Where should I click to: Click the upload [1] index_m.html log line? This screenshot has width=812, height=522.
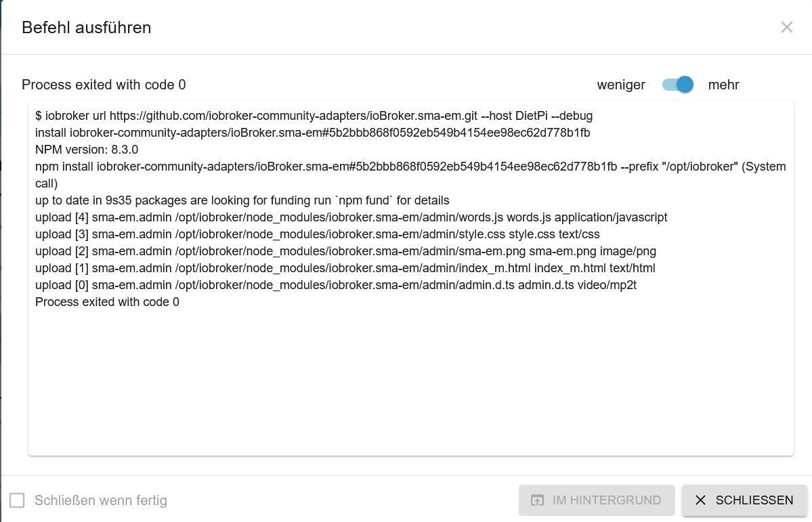(345, 268)
